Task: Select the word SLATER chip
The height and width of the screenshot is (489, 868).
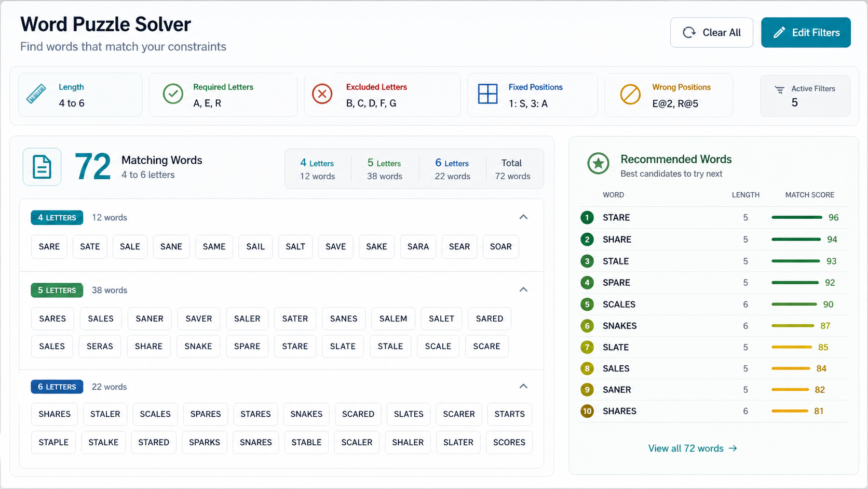Action: tap(458, 442)
